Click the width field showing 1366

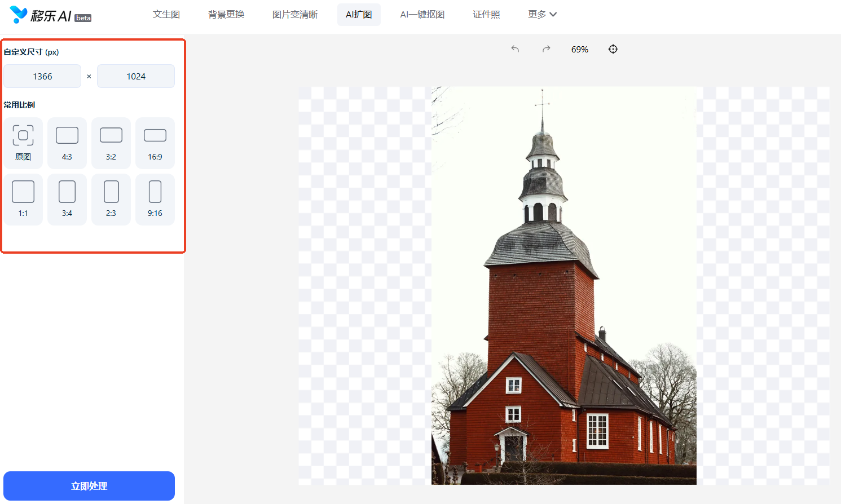42,76
